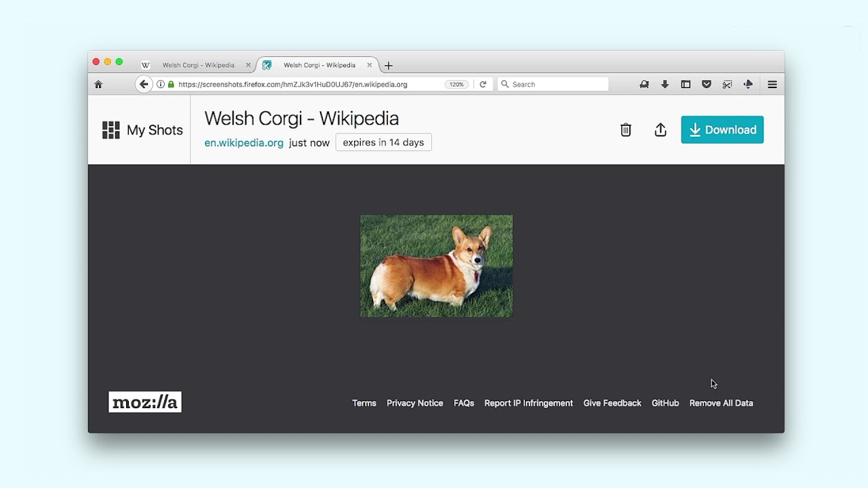Viewport: 868px width, 488px height.
Task: Click the green padlock security icon
Action: [171, 85]
